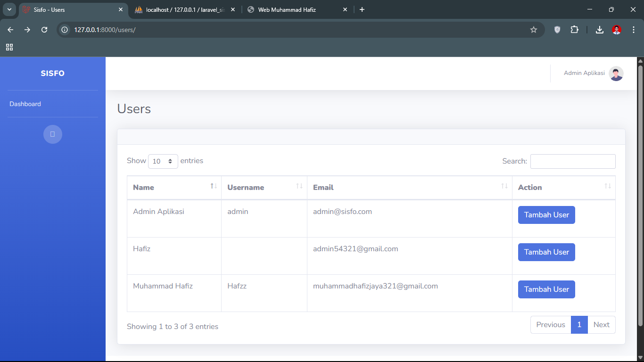Click the Search input field
This screenshot has width=644, height=362.
click(572, 161)
